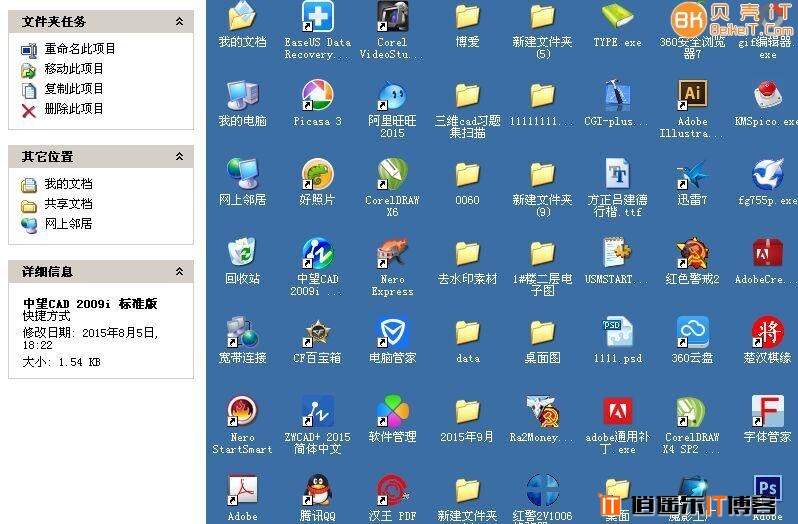This screenshot has width=798, height=524.
Task: Click the Nero StartSmart shortcut
Action: point(242,410)
